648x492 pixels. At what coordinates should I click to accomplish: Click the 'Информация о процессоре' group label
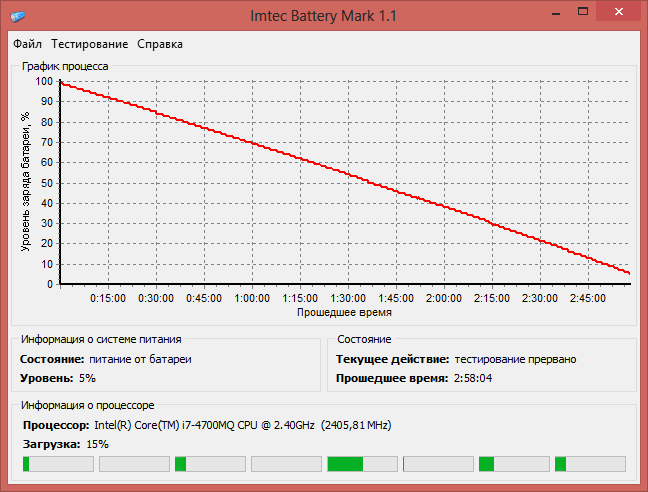[88, 406]
